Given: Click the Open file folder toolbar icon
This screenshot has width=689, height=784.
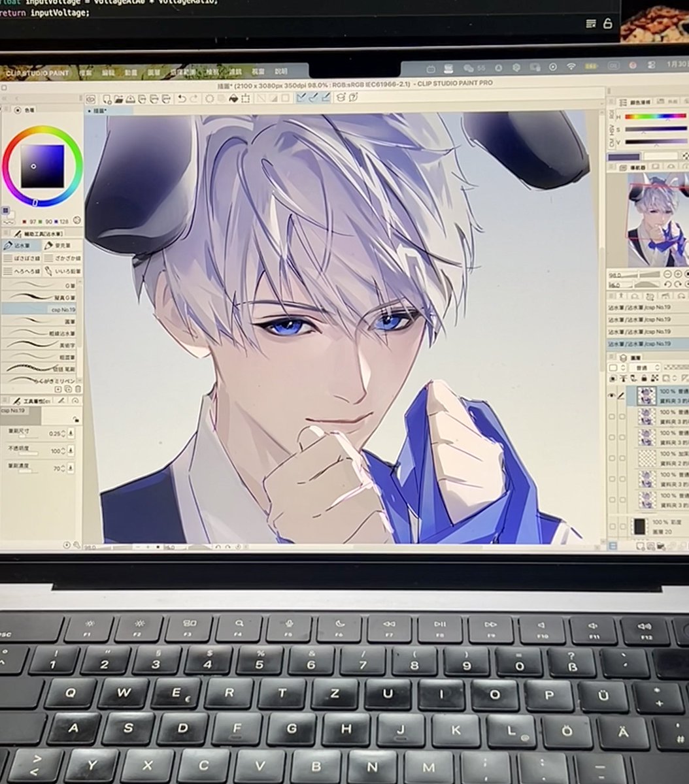Looking at the screenshot, I should tap(119, 99).
